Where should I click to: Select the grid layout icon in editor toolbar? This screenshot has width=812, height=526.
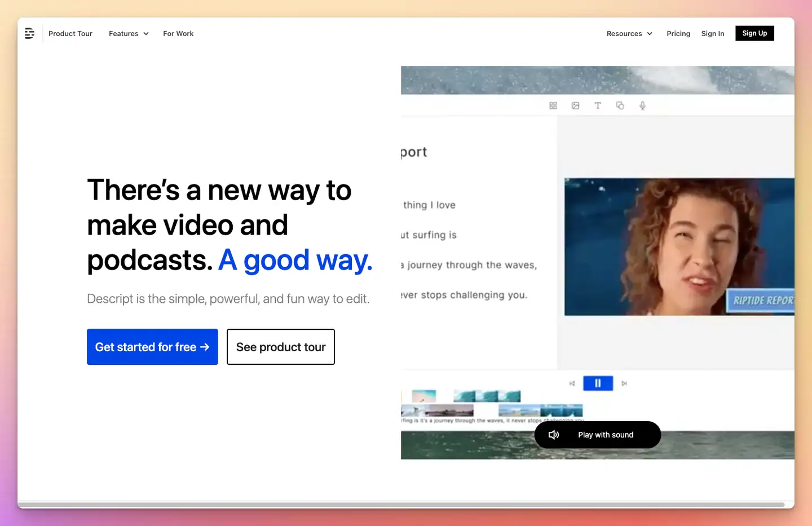(553, 105)
